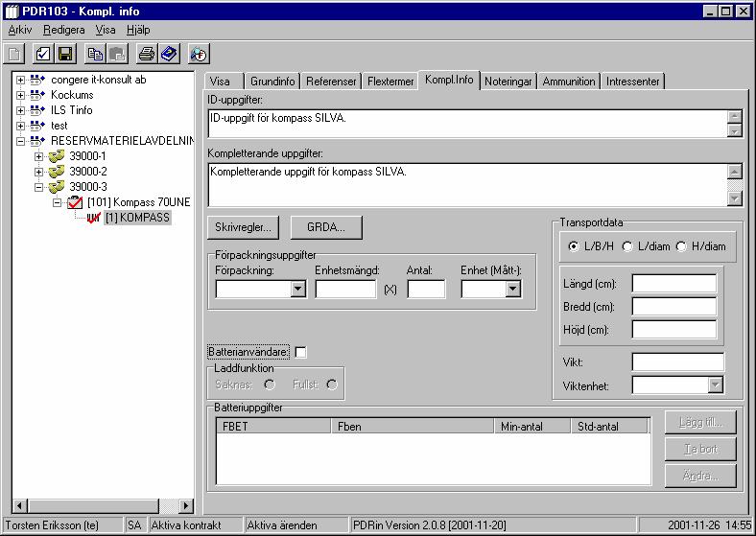This screenshot has width=756, height=536.
Task: Open the Hjälp menu
Action: click(138, 30)
